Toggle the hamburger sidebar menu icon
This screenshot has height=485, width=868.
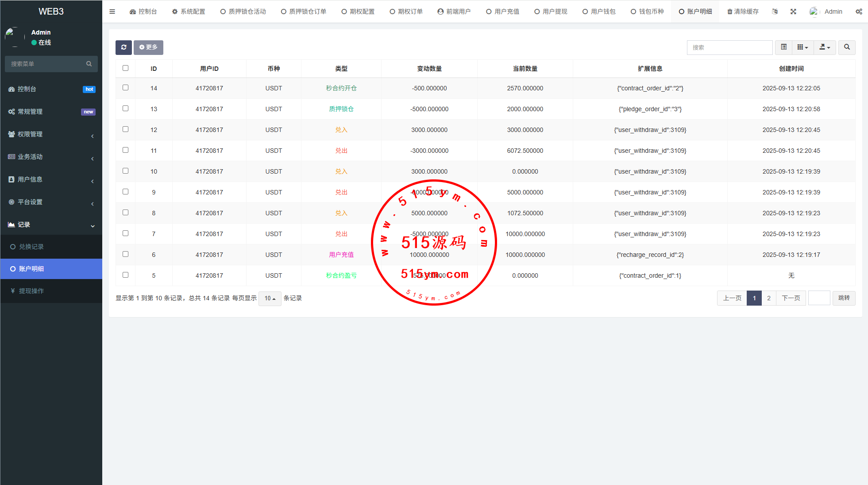112,12
